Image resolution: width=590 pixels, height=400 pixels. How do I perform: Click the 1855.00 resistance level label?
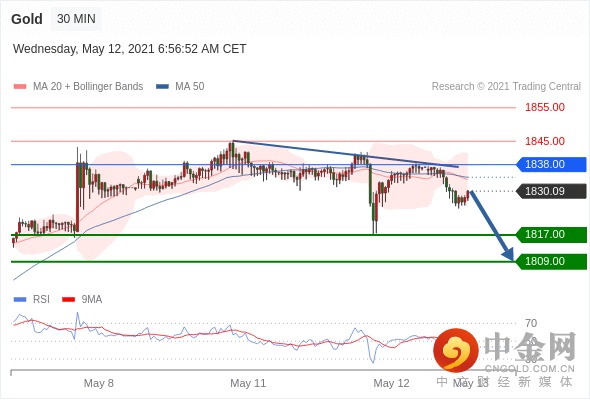[545, 107]
